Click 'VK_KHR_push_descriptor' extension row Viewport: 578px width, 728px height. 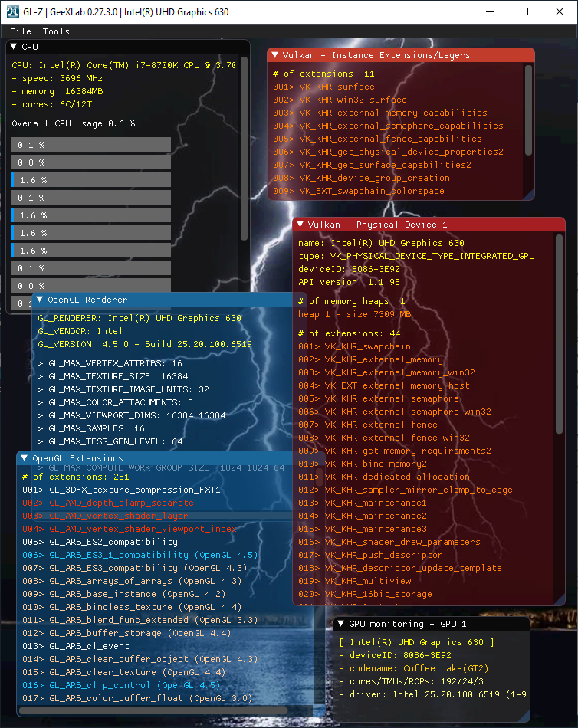370,555
